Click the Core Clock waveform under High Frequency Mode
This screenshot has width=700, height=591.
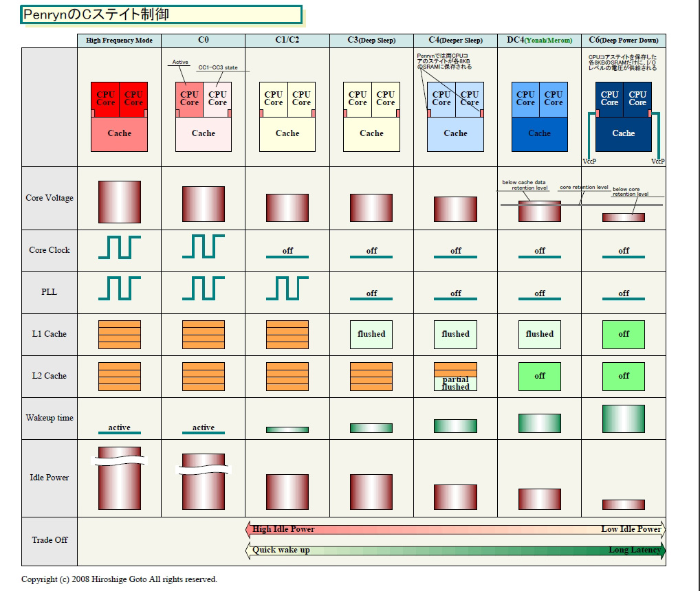(x=119, y=247)
